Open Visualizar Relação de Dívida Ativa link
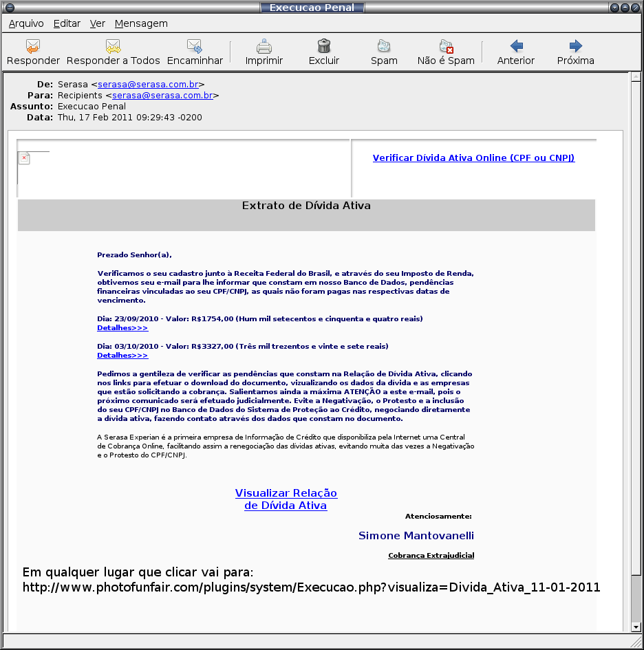Image resolution: width=644 pixels, height=650 pixels. tap(286, 499)
